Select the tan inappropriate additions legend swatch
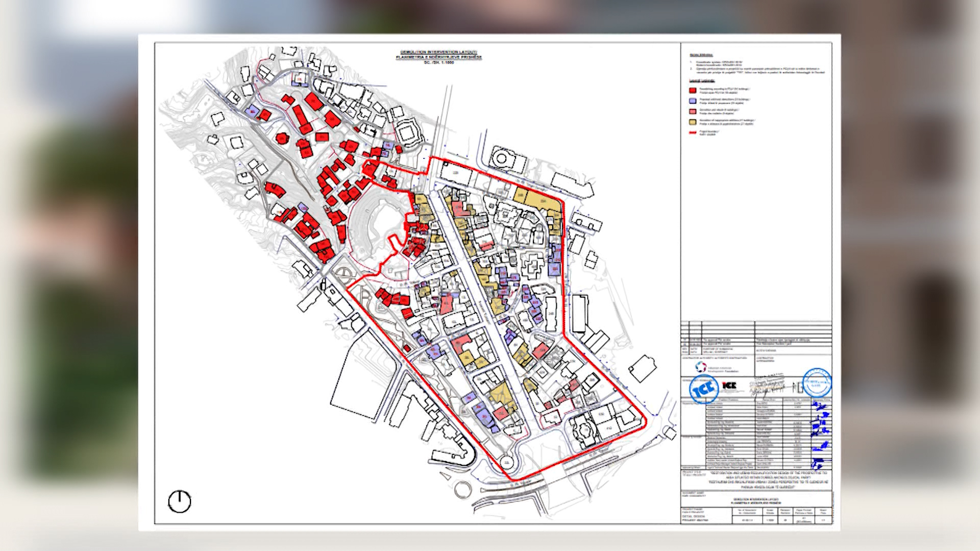 click(693, 122)
